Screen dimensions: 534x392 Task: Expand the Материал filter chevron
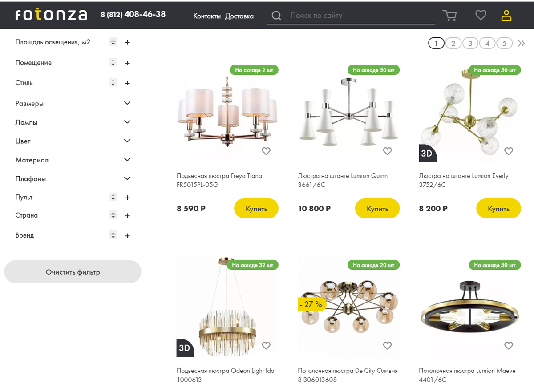coord(127,159)
